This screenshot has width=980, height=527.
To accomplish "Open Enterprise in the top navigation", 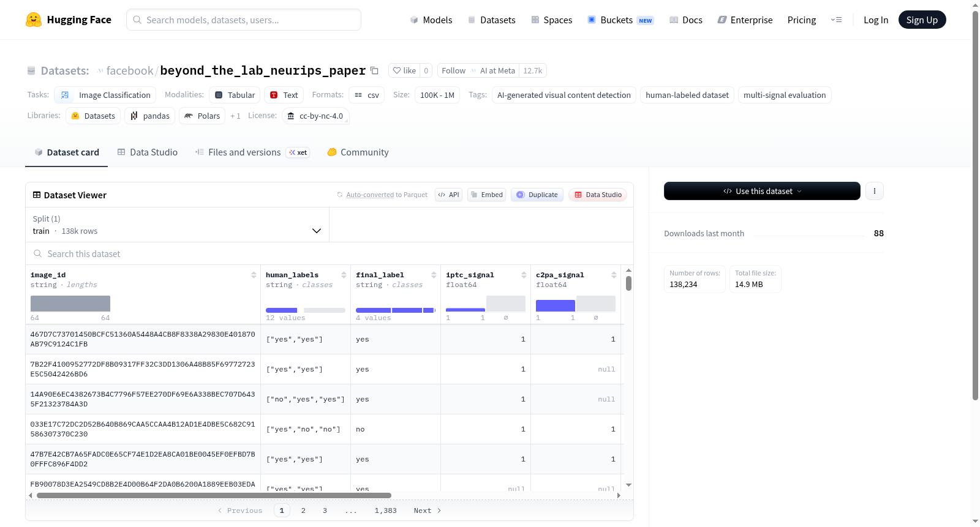I will click(745, 20).
